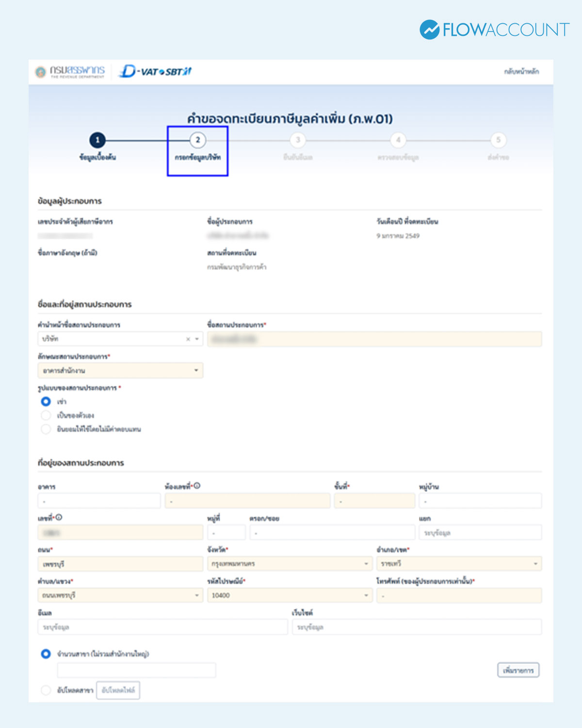Click the D-VAT & SBT logo
This screenshot has height=728, width=582.
[x=155, y=71]
